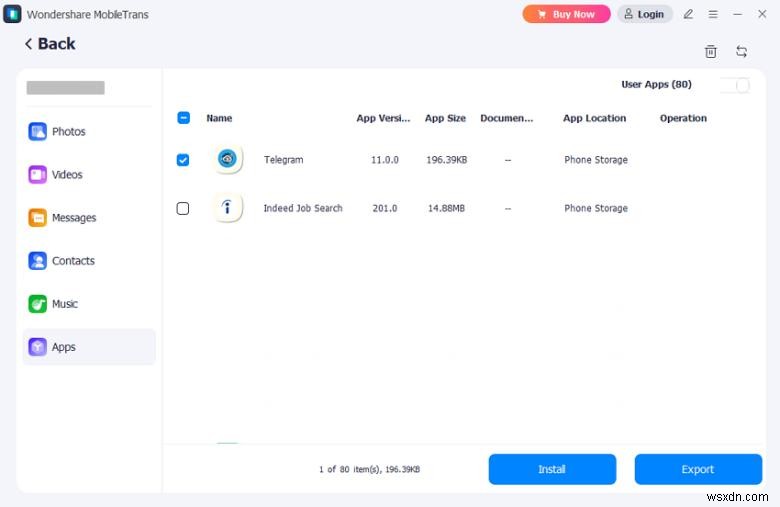Viewport: 780px width, 507px height.
Task: Toggle the select-all checkbox in header
Action: click(x=184, y=118)
